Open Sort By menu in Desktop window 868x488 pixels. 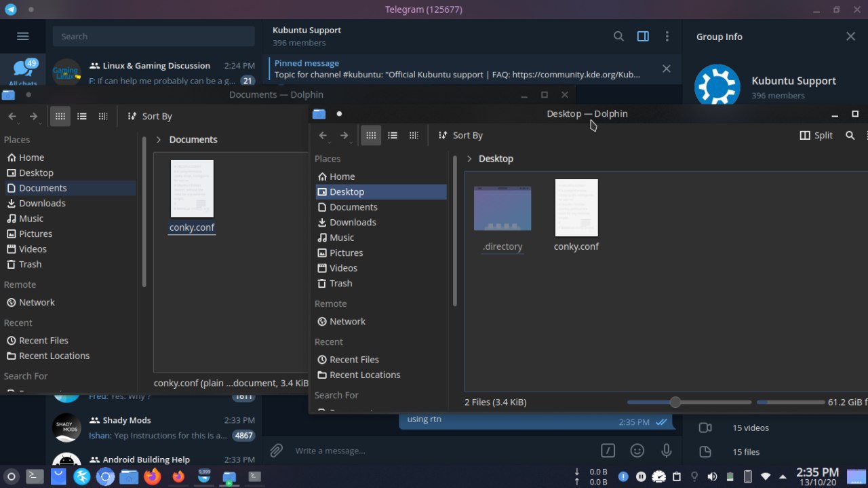[x=460, y=136]
